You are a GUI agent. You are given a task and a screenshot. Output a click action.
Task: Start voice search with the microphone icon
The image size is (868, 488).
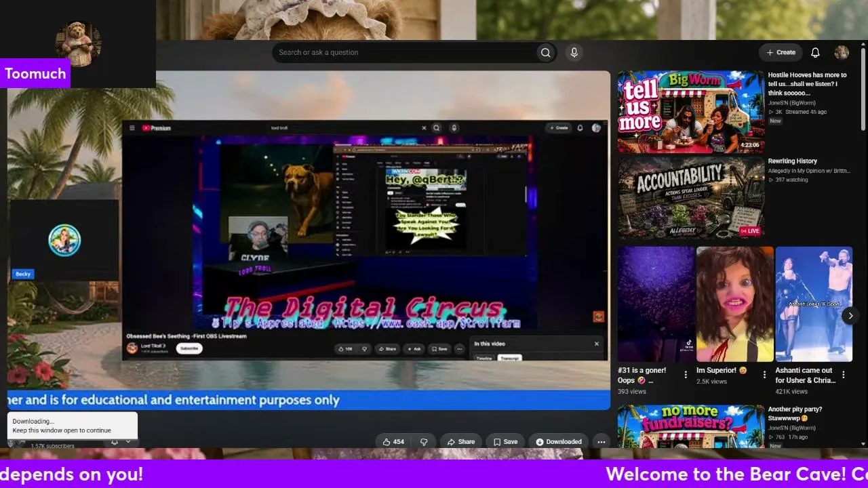(574, 53)
